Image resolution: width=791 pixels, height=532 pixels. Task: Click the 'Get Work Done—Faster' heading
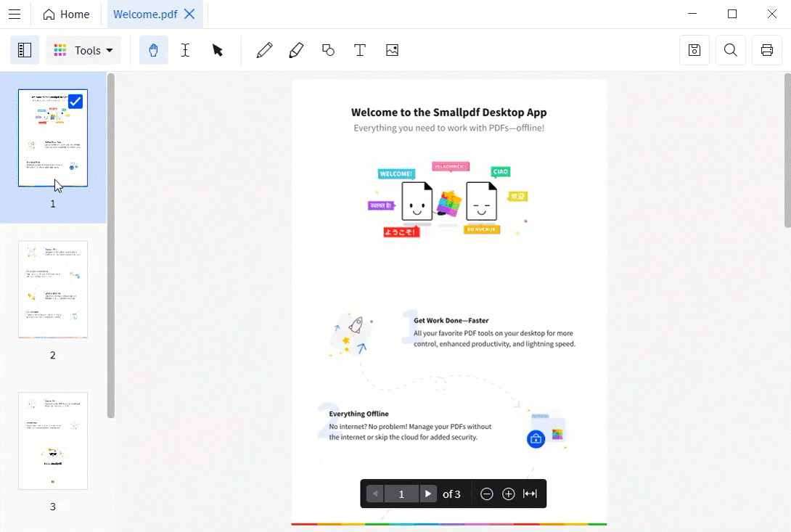[x=451, y=321]
